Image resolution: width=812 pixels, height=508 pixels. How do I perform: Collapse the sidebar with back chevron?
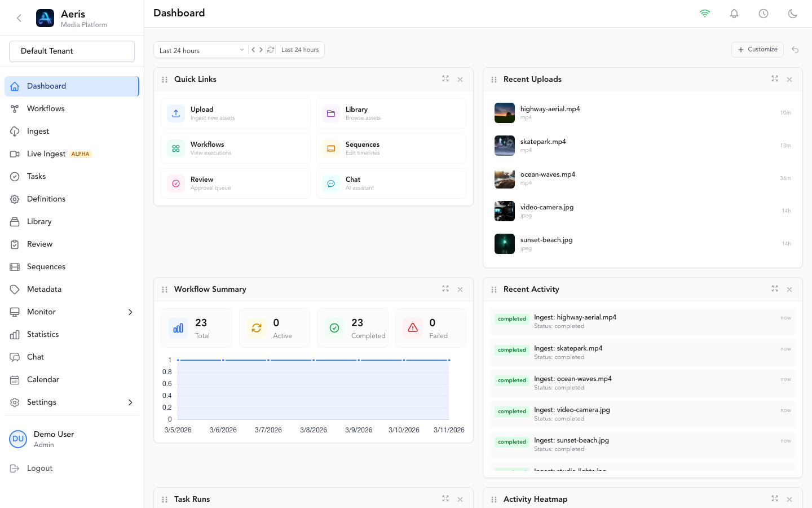(x=19, y=18)
